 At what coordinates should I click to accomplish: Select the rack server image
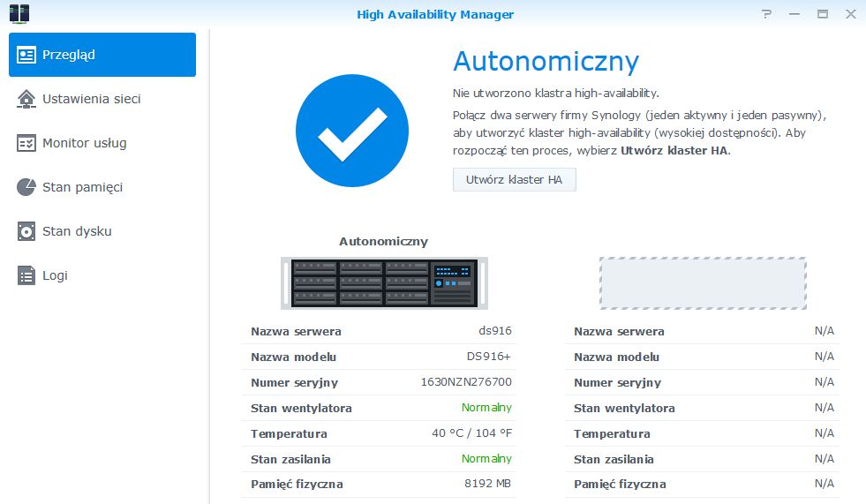[384, 283]
